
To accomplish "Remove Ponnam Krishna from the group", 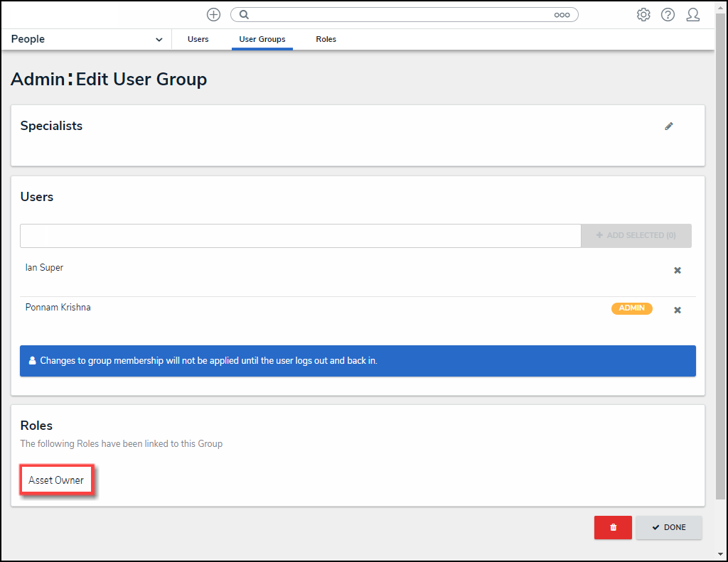I will click(x=677, y=310).
